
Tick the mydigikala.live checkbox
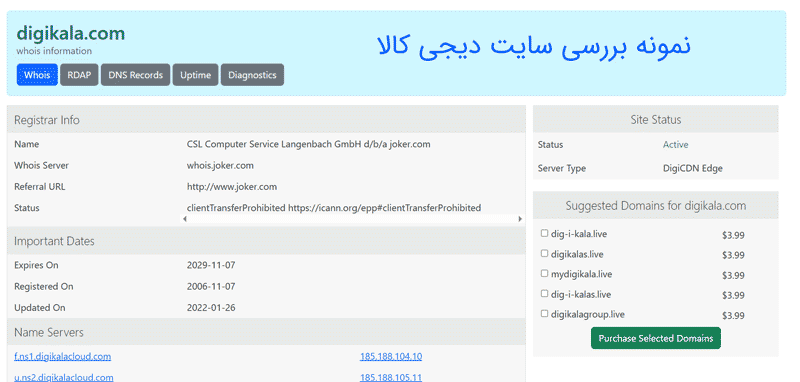point(544,273)
